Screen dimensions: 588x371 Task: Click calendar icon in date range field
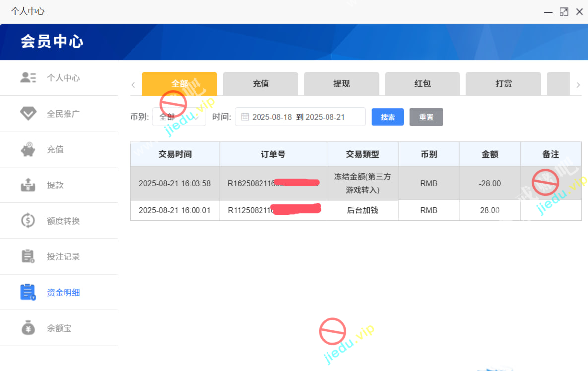(245, 117)
